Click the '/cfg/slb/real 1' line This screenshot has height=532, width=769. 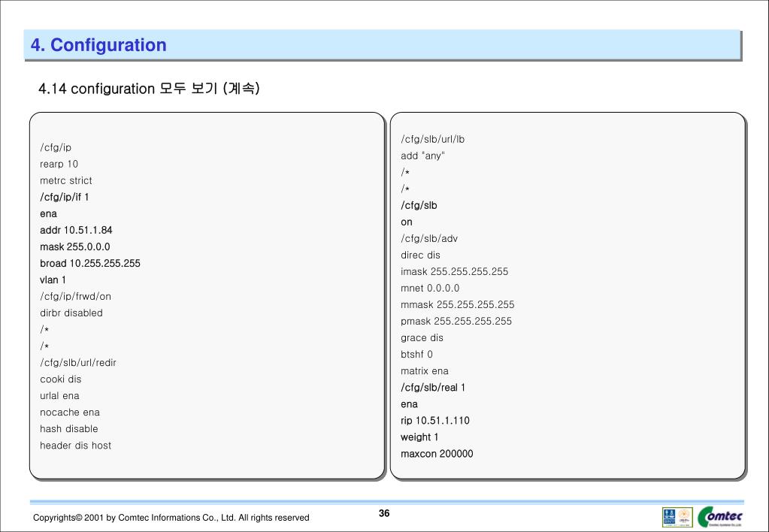click(433, 388)
